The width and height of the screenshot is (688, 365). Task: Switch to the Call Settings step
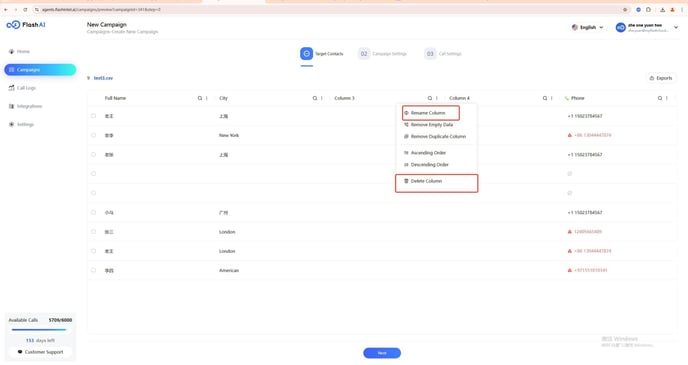coord(450,54)
